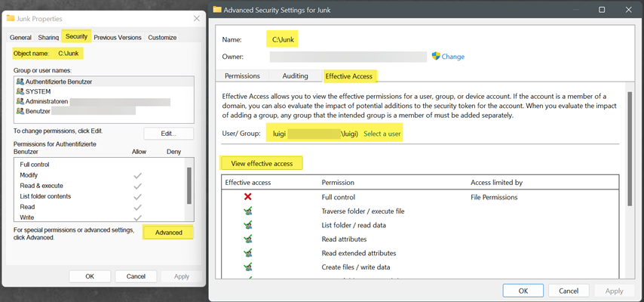Click the green check icon for Traverse folder
This screenshot has height=302, width=644.
(x=247, y=211)
